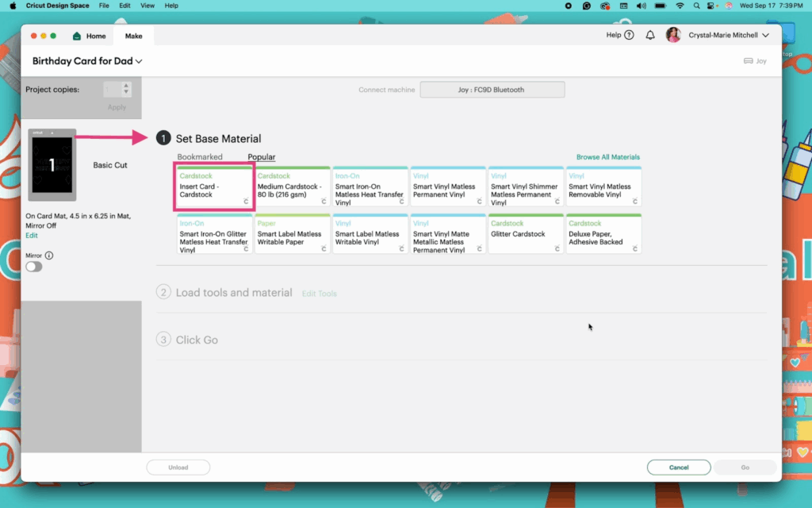Viewport: 812px width, 508px height.
Task: Choose Glitter Cardstock material tile
Action: pyautogui.click(x=525, y=235)
